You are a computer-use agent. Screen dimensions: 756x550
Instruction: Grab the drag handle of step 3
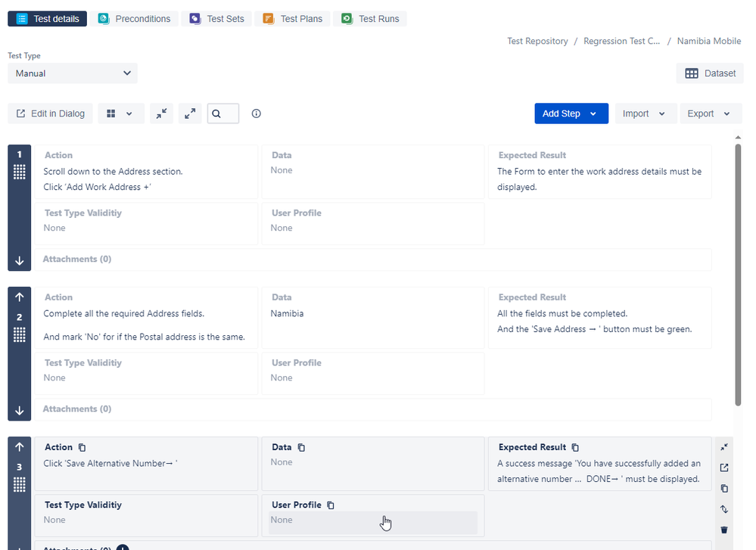coord(19,484)
